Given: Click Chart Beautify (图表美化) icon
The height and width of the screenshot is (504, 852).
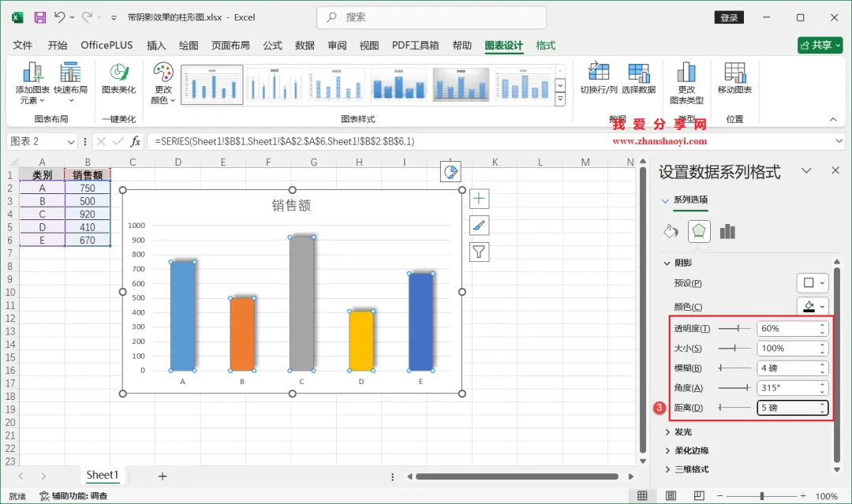Looking at the screenshot, I should coord(118,77).
